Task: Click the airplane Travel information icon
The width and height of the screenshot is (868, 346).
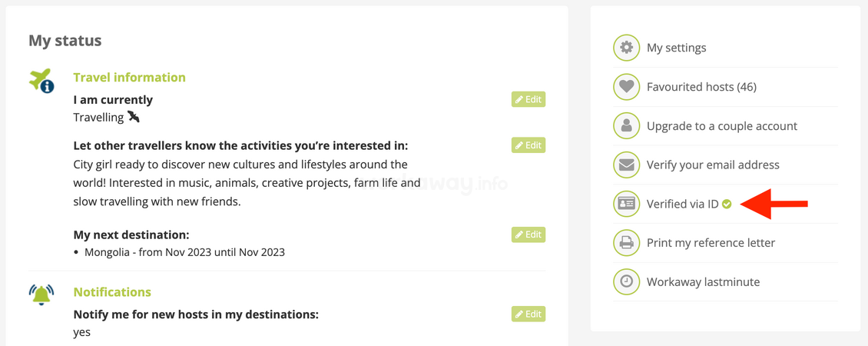Action: 41,81
